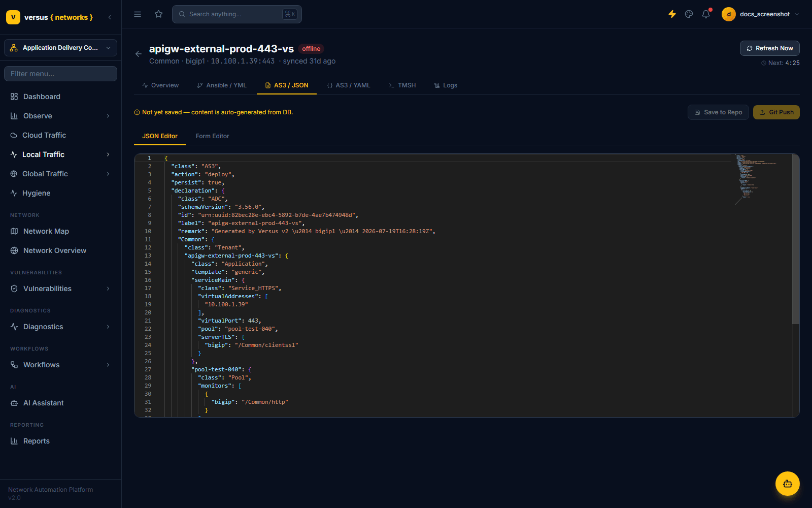The height and width of the screenshot is (508, 812).
Task: Click the favorite star icon
Action: [159, 14]
